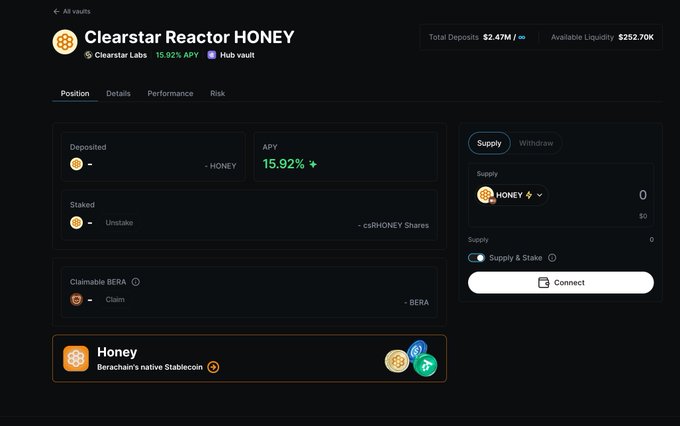Image resolution: width=680 pixels, height=426 pixels.
Task: Click the HONEY icon in Deposited card
Action: pos(76,164)
